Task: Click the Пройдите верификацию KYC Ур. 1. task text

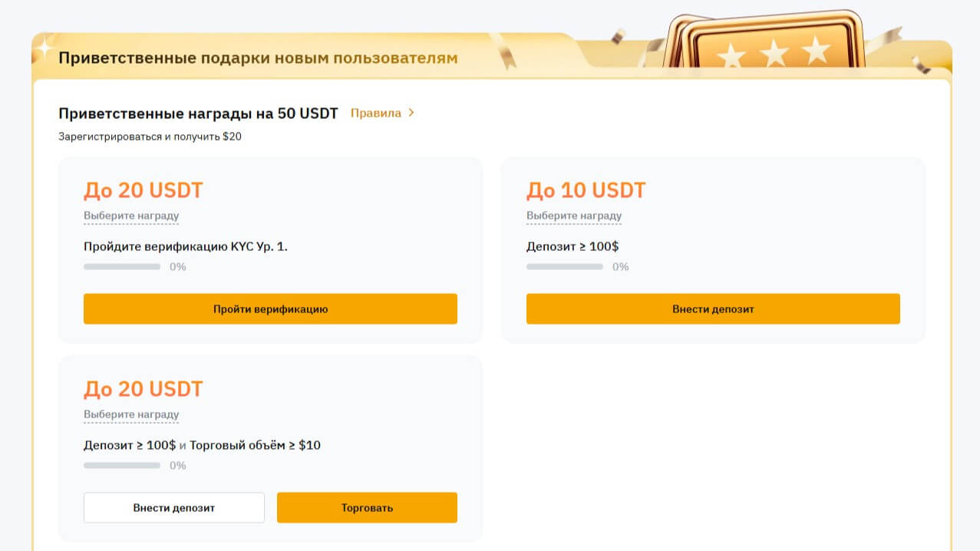Action: click(x=186, y=246)
